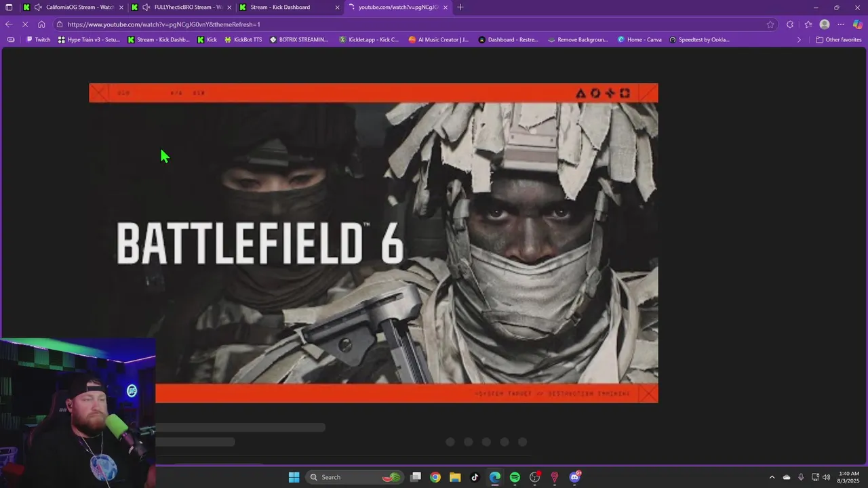This screenshot has width=868, height=488.
Task: Close the Stream - Kick Dashboard tab
Action: click(337, 7)
